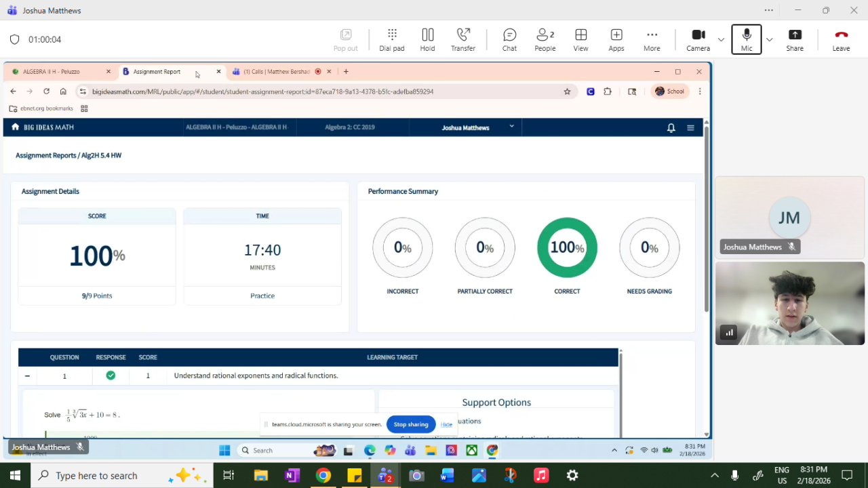Turn on the Camera
The image size is (868, 488).
coord(698,39)
